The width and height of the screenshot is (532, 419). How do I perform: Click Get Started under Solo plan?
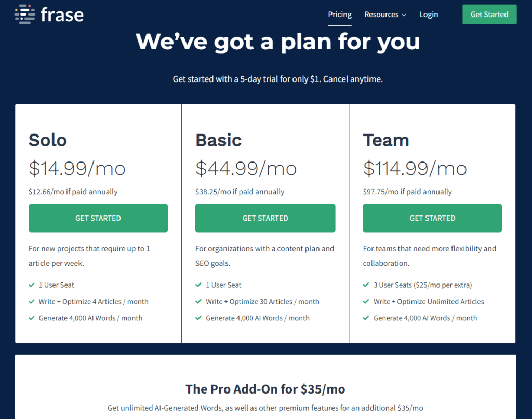click(x=98, y=218)
